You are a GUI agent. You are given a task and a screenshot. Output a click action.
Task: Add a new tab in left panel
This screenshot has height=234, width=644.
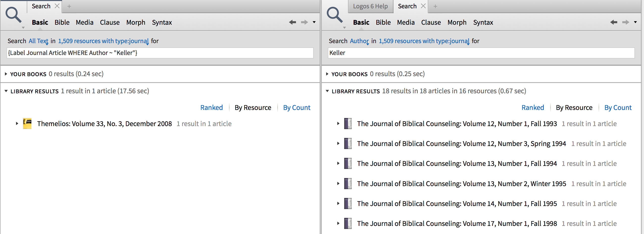coord(69,6)
